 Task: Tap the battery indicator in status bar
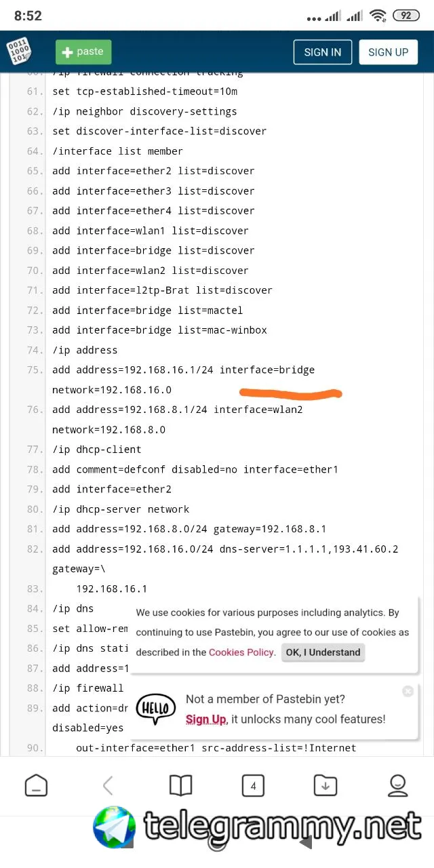pos(406,15)
